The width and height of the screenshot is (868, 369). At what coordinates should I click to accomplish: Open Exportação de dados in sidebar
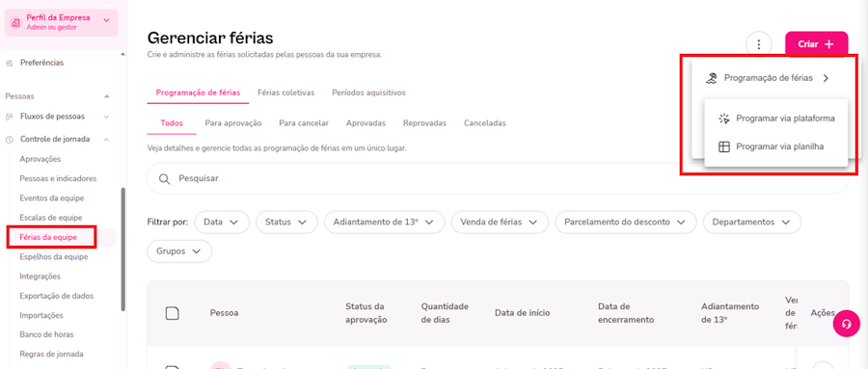57,296
